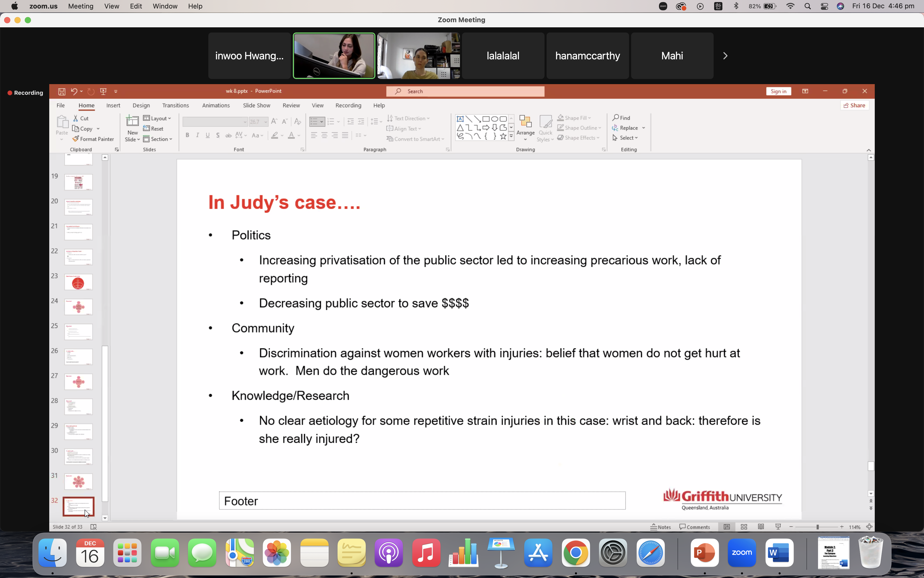924x578 pixels.
Task: Select the text box shape tool
Action: click(x=460, y=119)
